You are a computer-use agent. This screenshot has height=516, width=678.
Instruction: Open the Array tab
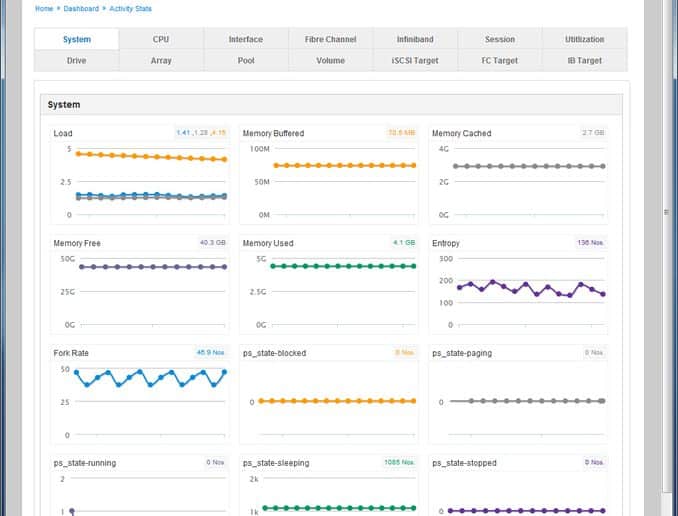point(161,61)
